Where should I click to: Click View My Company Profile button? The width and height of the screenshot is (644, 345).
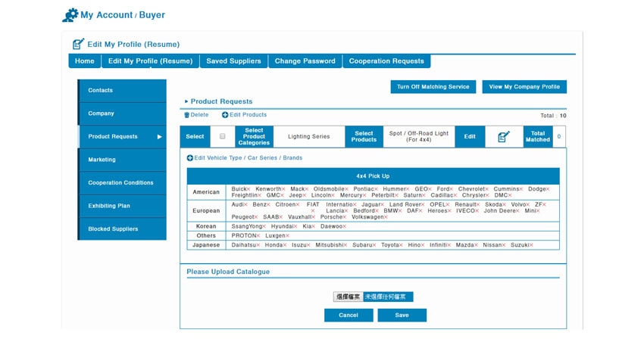pos(524,87)
